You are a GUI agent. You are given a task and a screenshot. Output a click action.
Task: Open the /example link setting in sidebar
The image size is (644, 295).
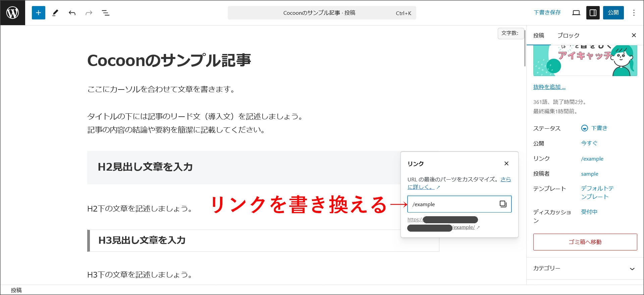pos(592,159)
